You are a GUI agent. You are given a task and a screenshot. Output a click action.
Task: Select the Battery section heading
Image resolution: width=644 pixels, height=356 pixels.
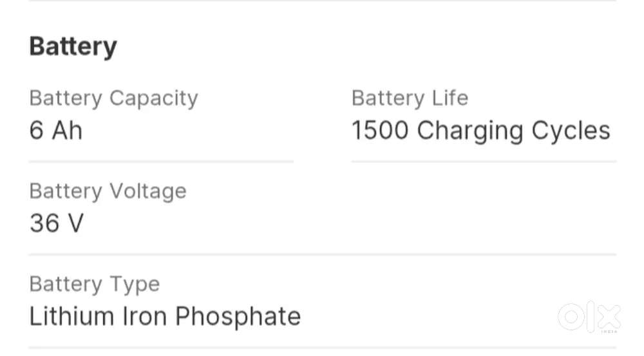(x=73, y=47)
